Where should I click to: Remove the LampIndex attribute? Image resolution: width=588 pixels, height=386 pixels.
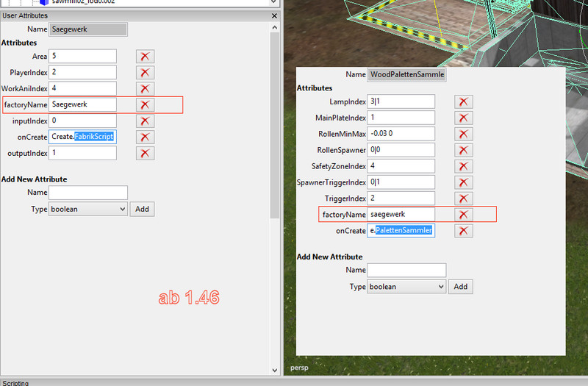(x=463, y=101)
